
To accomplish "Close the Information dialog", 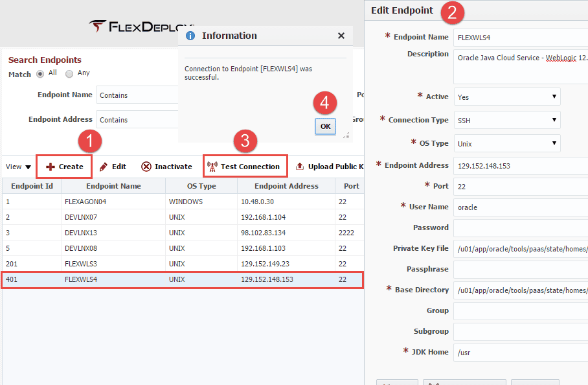I will click(341, 36).
